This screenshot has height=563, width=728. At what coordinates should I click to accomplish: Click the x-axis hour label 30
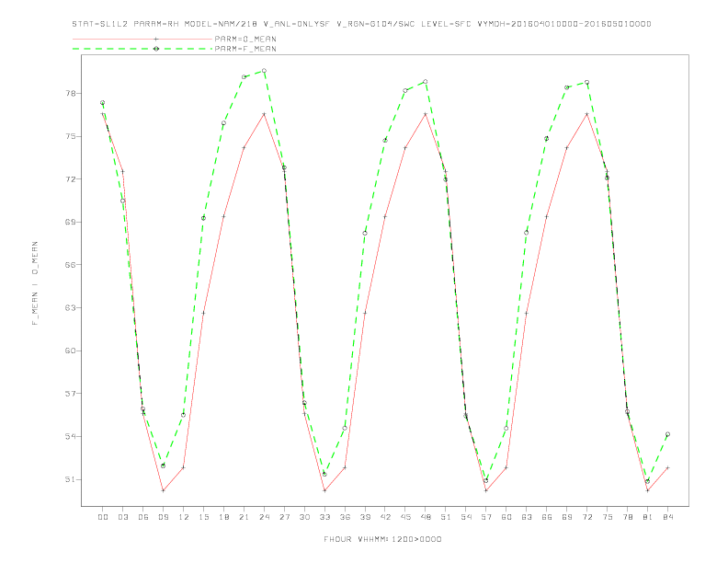(x=304, y=517)
